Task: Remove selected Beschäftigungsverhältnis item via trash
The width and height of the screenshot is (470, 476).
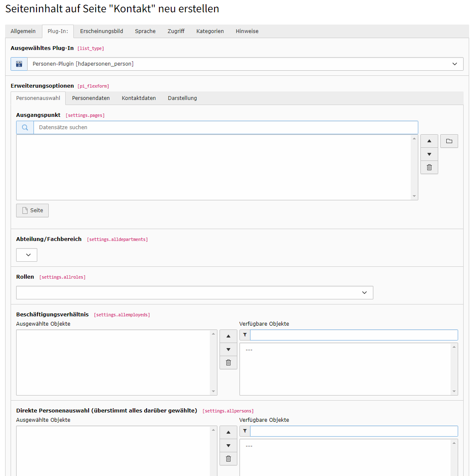Action: (x=228, y=363)
